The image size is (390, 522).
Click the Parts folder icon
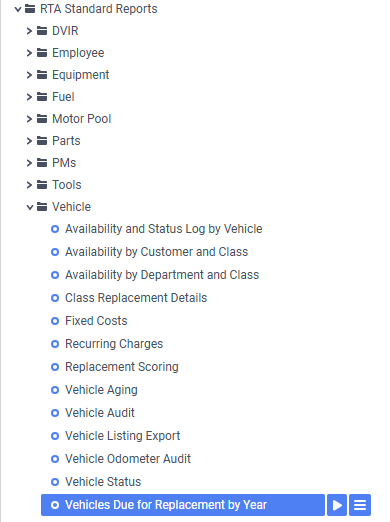coord(42,141)
